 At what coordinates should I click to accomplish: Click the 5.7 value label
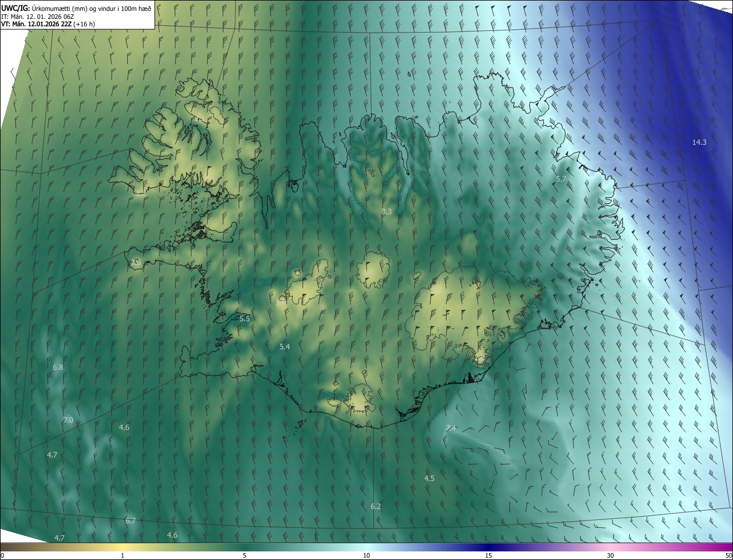click(561, 179)
